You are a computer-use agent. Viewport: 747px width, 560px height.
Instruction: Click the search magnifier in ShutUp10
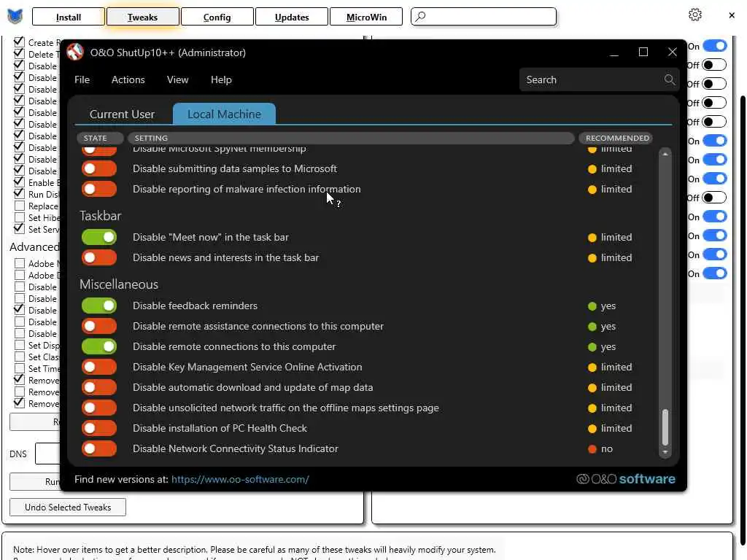pos(670,79)
